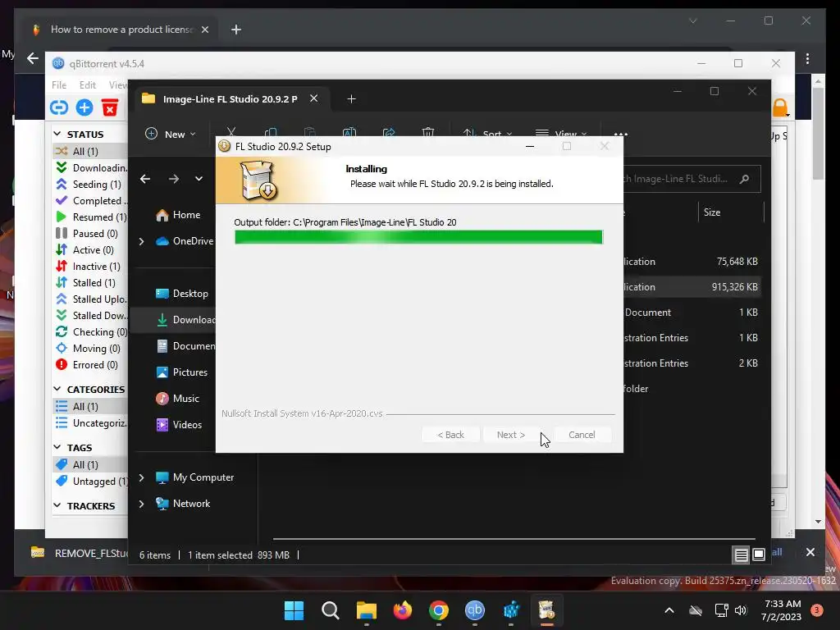Open taskbar Search
Screen dimensions: 840x630
point(330,610)
